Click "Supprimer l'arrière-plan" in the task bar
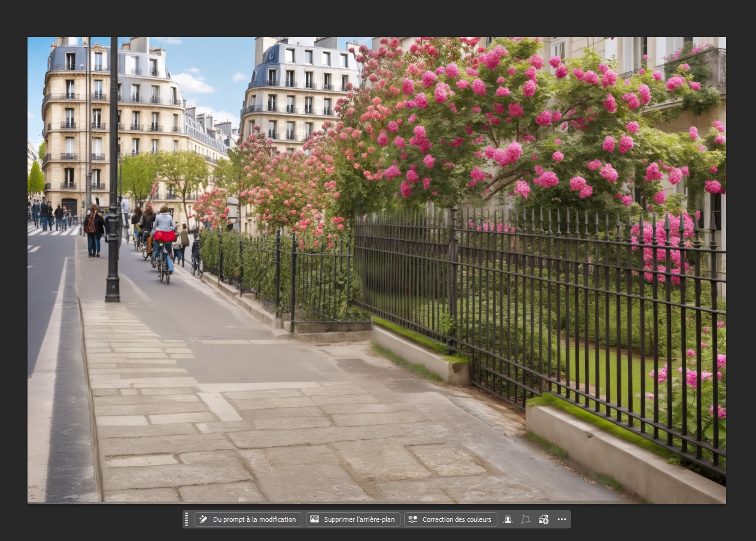Viewport: 756px width, 541px height. click(x=353, y=519)
